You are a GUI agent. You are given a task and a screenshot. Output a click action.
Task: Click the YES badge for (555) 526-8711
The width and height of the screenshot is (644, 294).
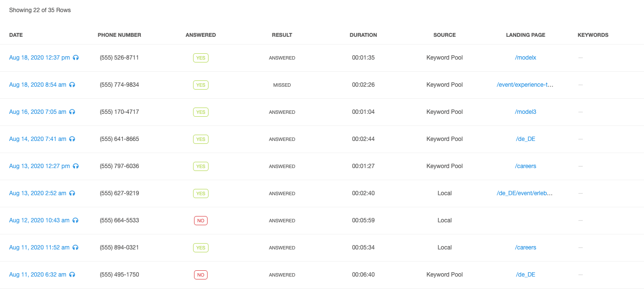pyautogui.click(x=201, y=58)
